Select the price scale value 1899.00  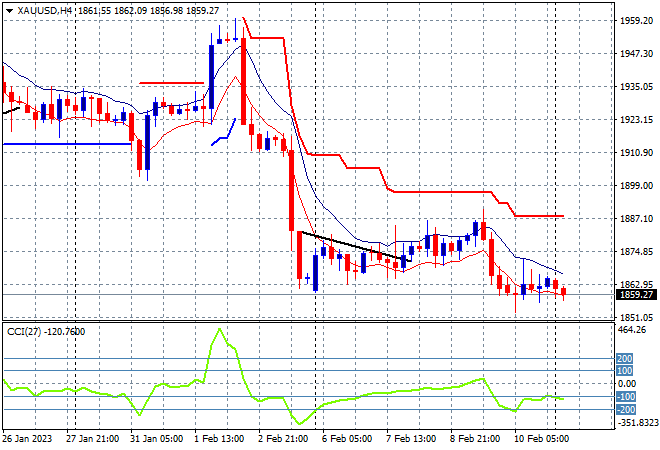(637, 186)
